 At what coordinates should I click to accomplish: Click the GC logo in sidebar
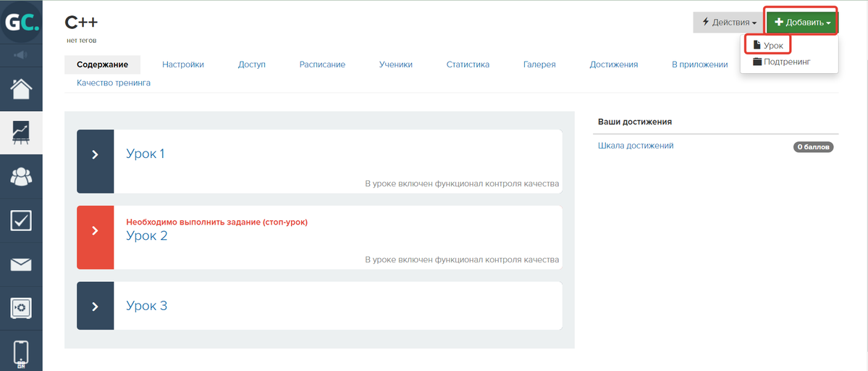21,22
